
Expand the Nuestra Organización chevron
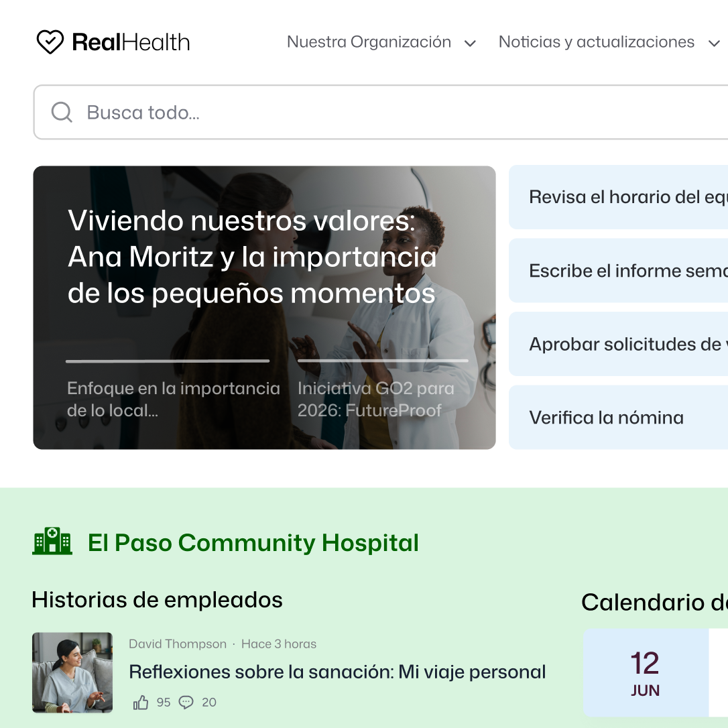click(x=471, y=44)
